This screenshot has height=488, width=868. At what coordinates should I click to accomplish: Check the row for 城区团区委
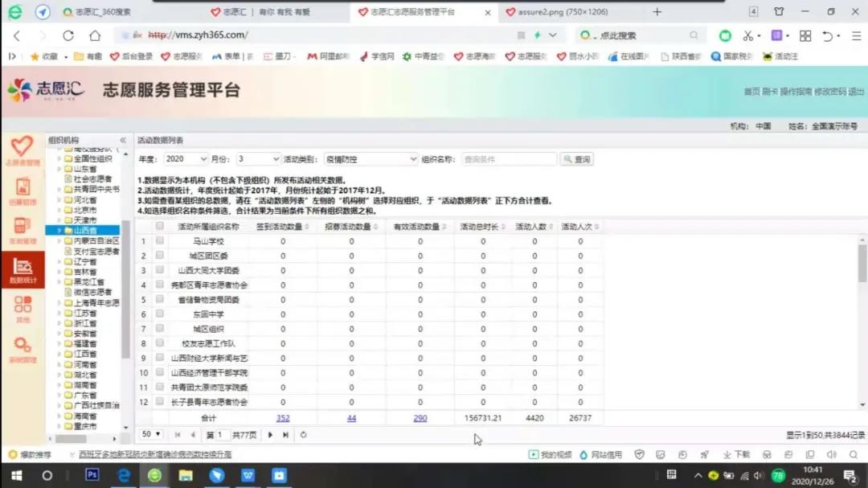coord(159,256)
